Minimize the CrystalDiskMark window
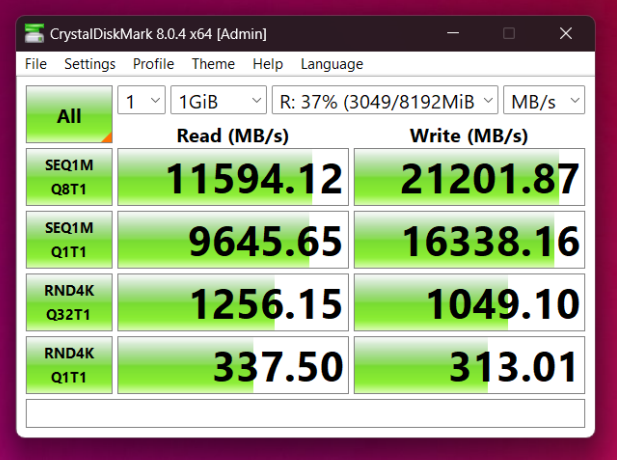Viewport: 617px width, 460px height. click(x=453, y=33)
